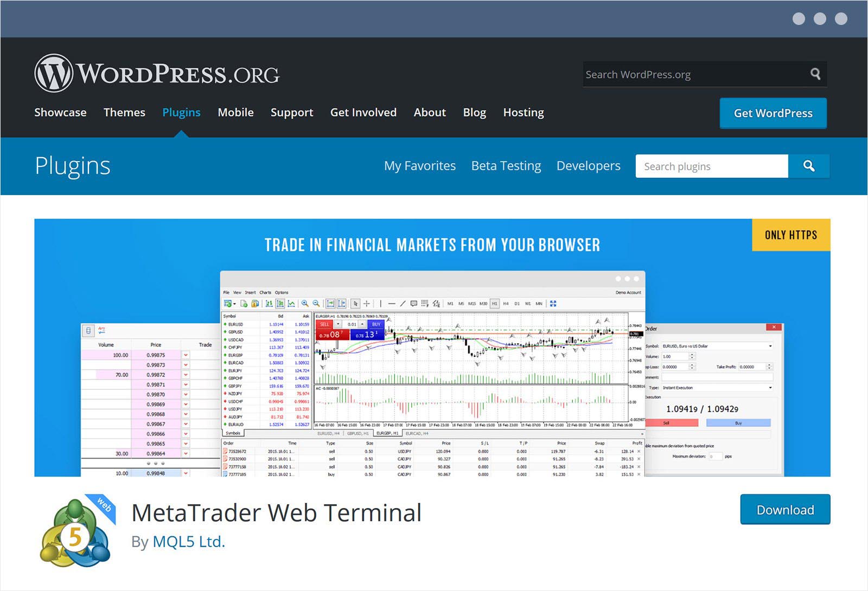Viewport: 868px width, 591px height.
Task: Click the tile windows icon in the toolbar
Action: tap(554, 303)
